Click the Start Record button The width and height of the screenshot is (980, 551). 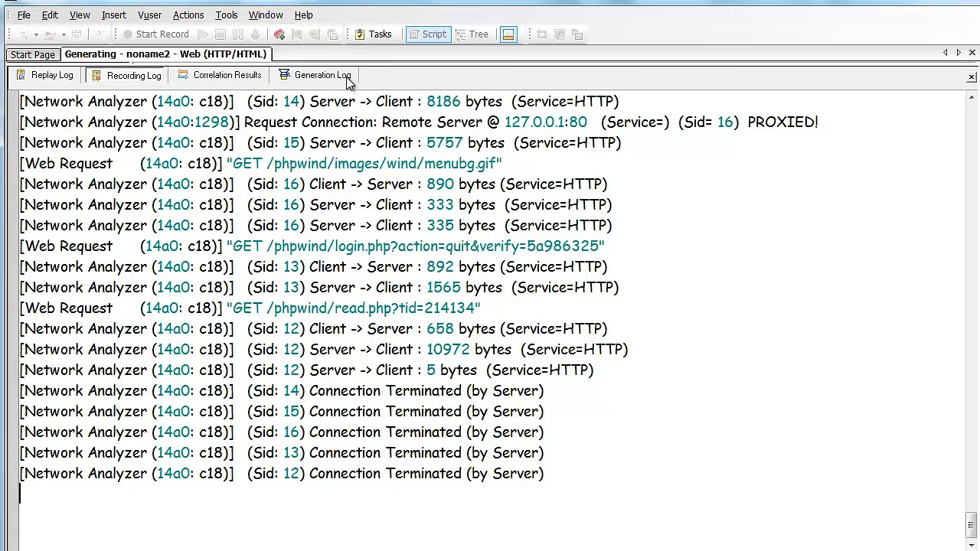155,34
